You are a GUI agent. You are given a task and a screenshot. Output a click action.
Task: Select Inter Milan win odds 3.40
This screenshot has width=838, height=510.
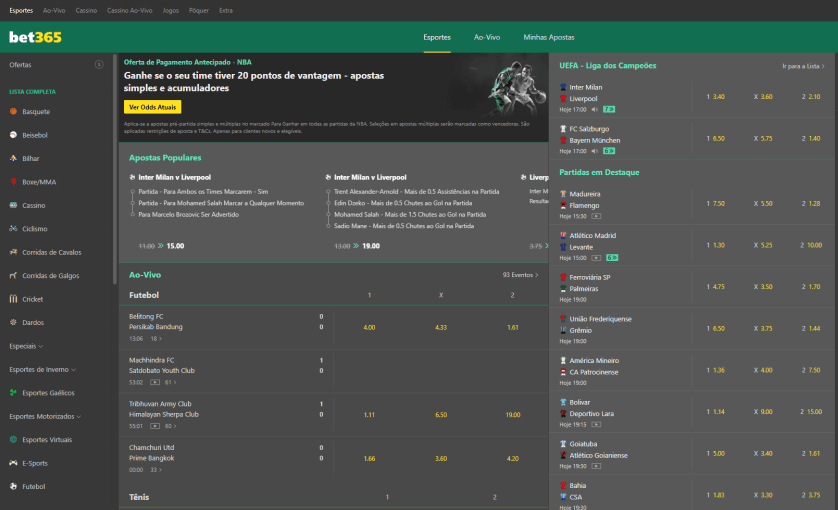click(716, 97)
